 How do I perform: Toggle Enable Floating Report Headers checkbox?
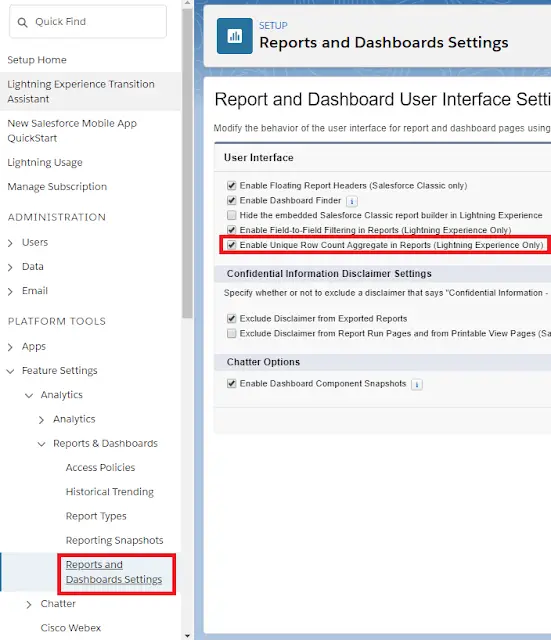231,186
